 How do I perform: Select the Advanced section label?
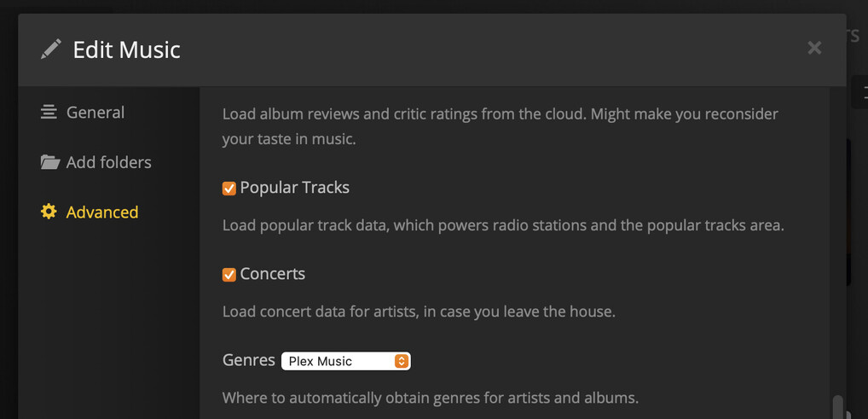coord(102,212)
